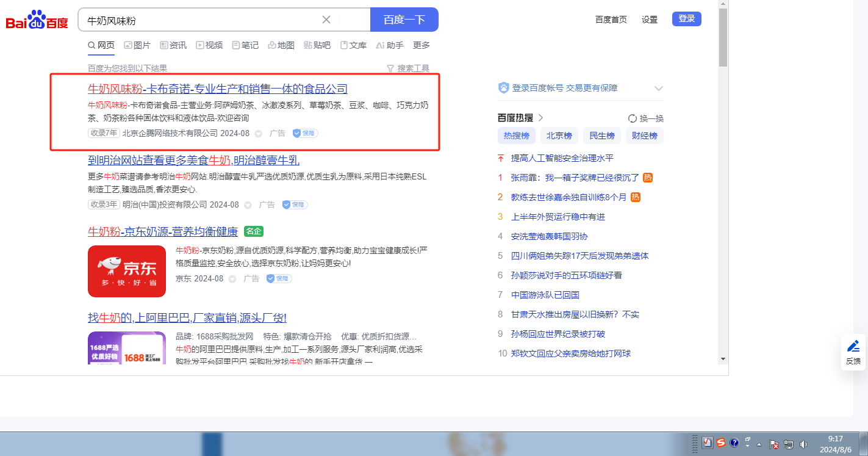The image size is (868, 456).
Task: Open the 搜索工具 filter
Action: (x=408, y=68)
